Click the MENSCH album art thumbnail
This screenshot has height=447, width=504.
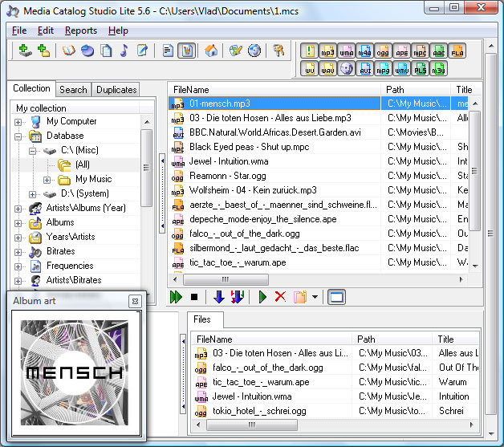pos(74,372)
